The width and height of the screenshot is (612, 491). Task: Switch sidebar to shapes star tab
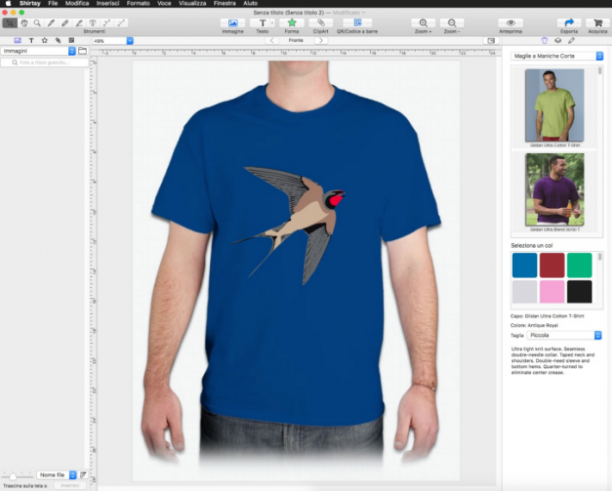[x=44, y=41]
